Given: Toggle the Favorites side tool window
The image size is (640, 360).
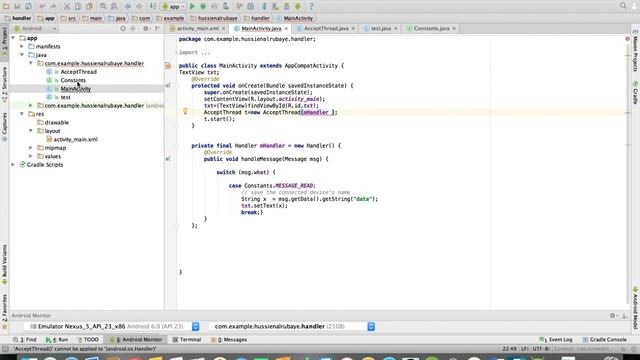Looking at the screenshot, I should click(4, 311).
